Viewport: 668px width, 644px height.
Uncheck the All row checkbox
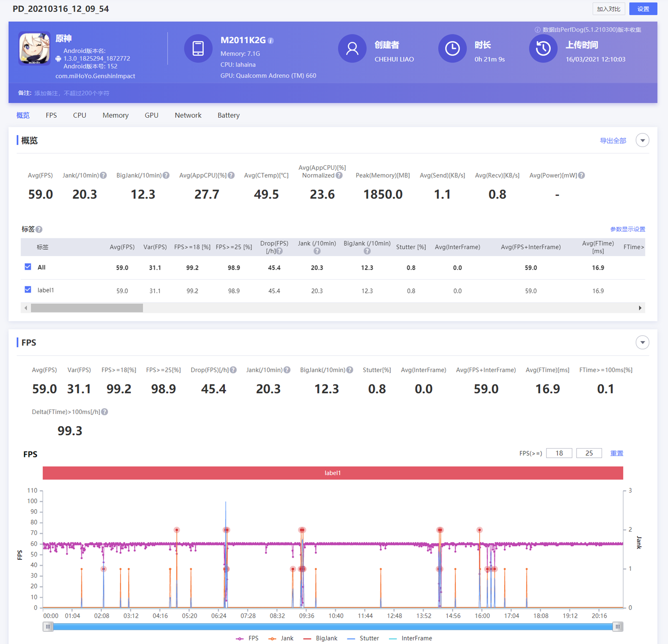[x=28, y=267]
